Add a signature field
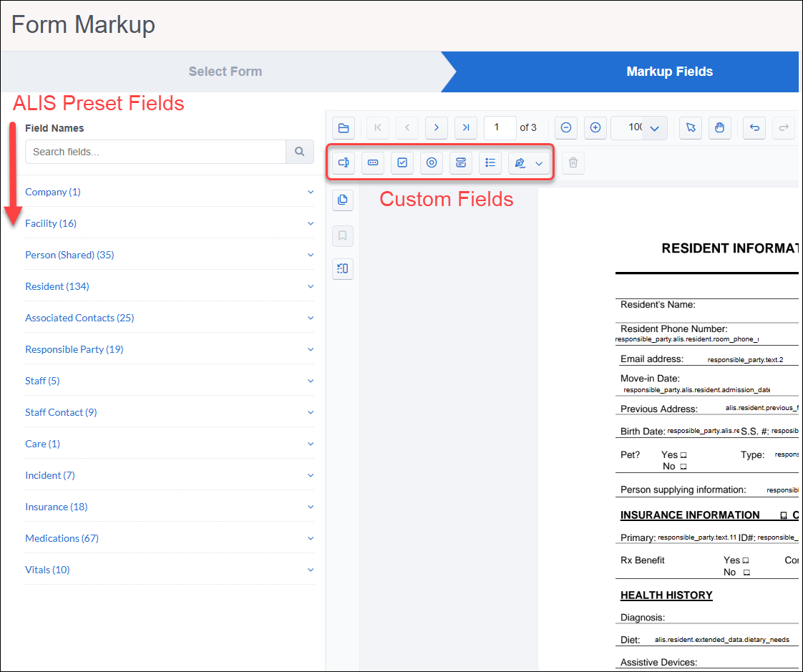 [520, 163]
